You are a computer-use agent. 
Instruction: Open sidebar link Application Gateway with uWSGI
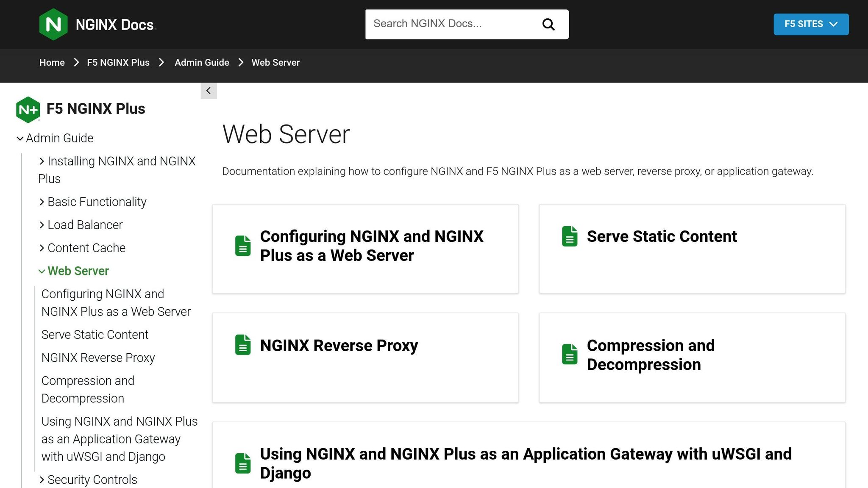pos(120,439)
